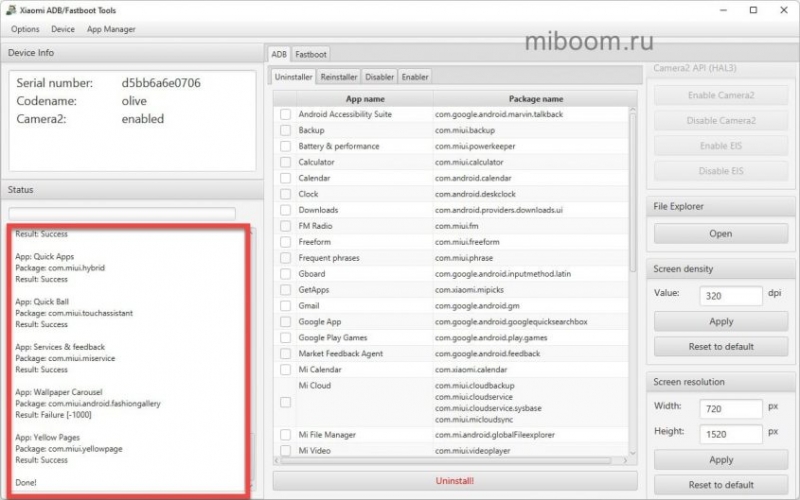Check the Battery & performance checkbox
800x500 pixels.
point(286,146)
